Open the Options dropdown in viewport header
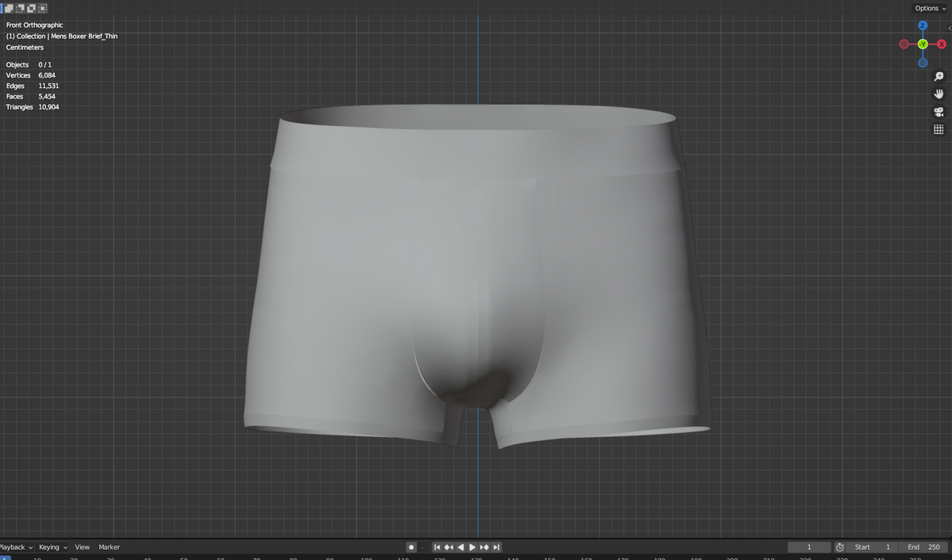This screenshot has width=952, height=560. point(931,8)
